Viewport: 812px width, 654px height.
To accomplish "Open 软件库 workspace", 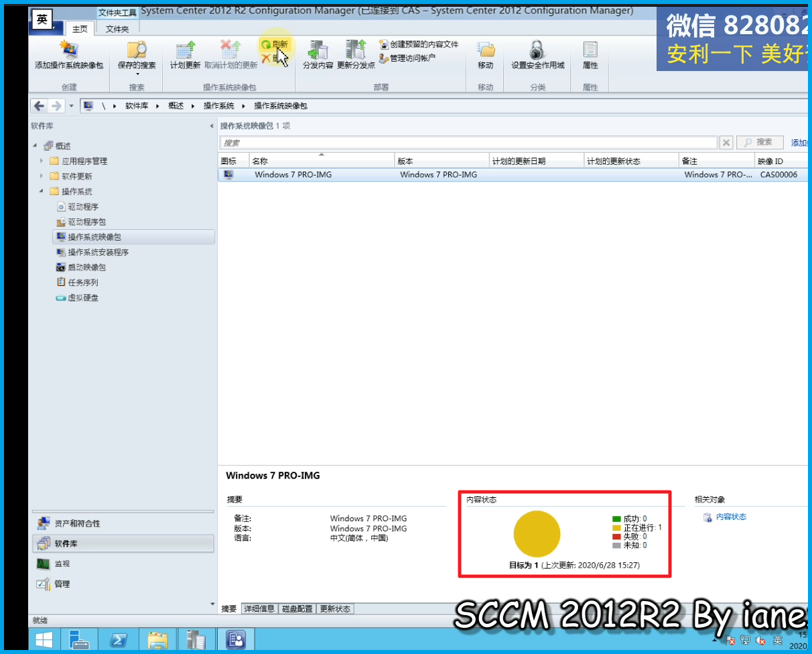I will coord(123,543).
